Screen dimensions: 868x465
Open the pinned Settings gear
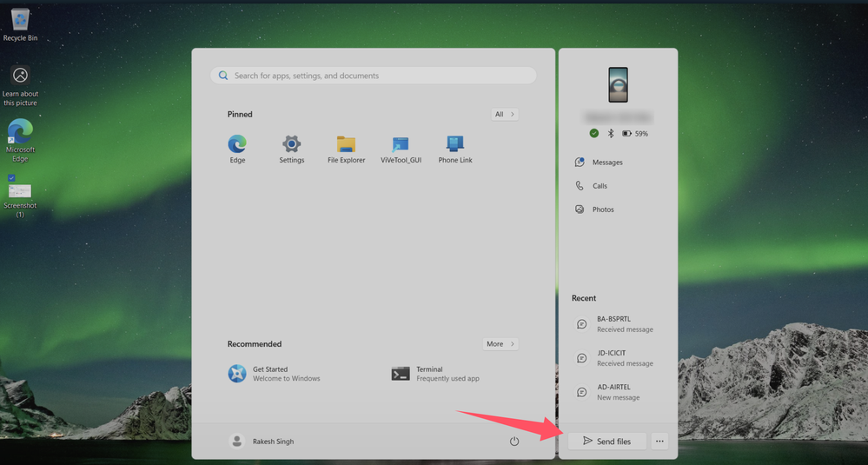(291, 149)
